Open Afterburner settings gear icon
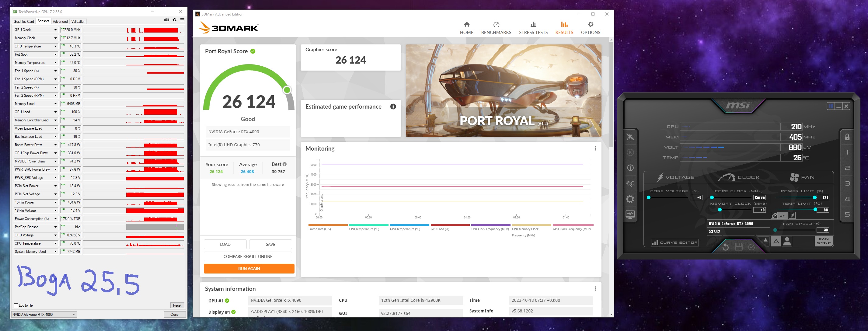Image resolution: width=868 pixels, height=331 pixels. click(x=630, y=199)
